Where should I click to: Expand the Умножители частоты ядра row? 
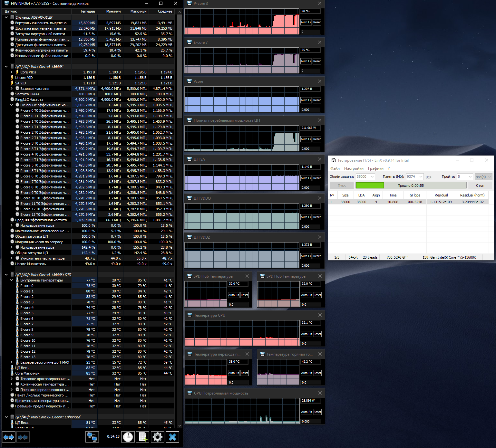point(12,258)
